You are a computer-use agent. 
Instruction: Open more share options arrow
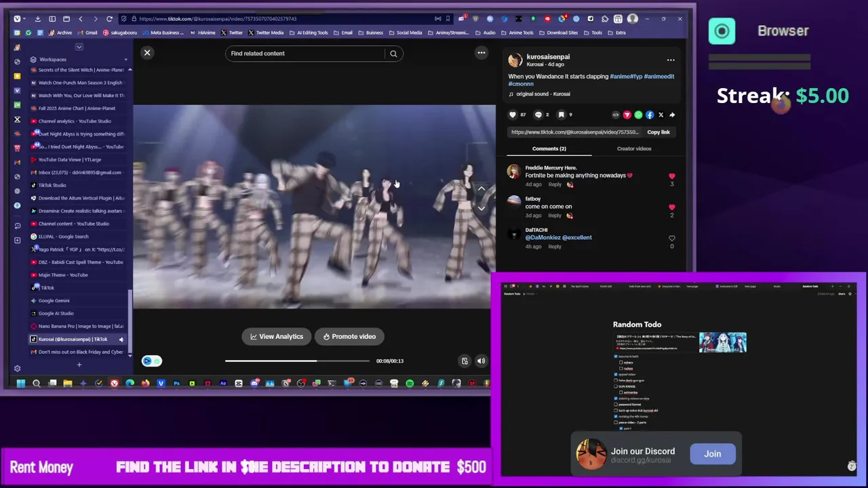pos(672,115)
